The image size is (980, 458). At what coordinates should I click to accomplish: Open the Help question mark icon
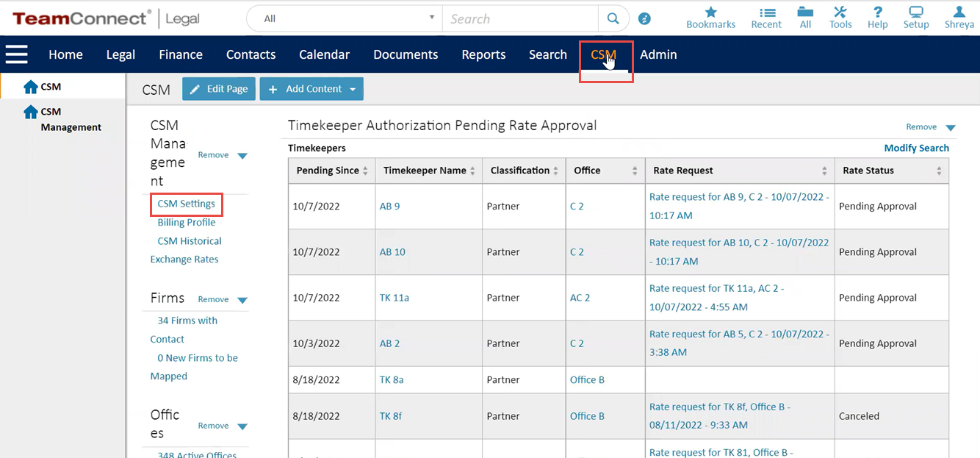coord(877,12)
